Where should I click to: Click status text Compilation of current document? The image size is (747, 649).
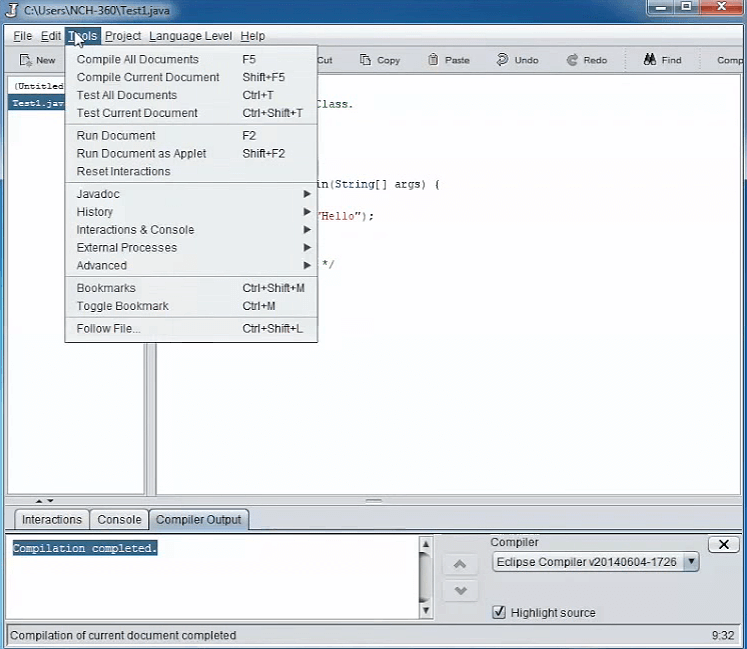[x=123, y=635]
